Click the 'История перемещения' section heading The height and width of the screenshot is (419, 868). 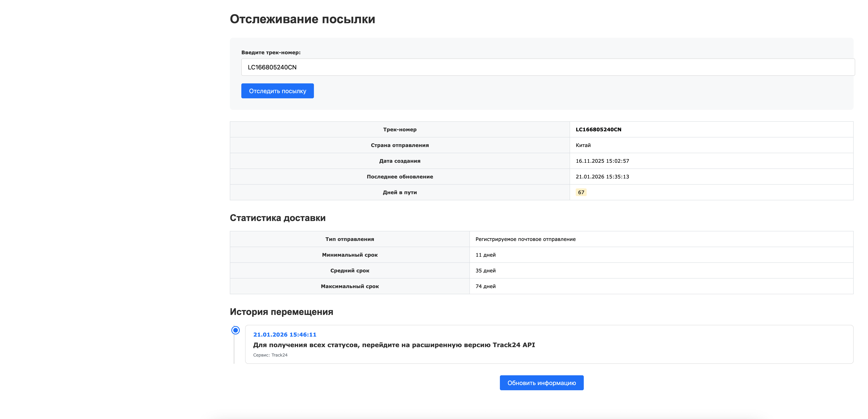tap(281, 312)
